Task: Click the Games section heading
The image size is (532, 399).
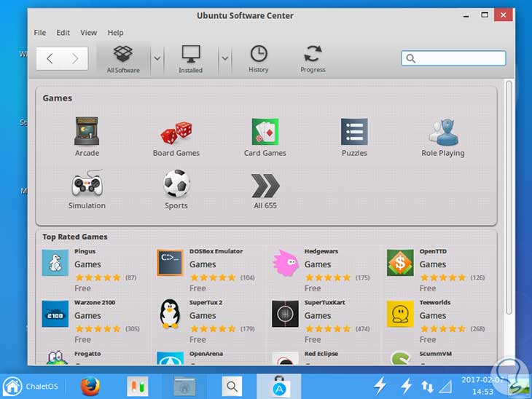Action: (58, 98)
